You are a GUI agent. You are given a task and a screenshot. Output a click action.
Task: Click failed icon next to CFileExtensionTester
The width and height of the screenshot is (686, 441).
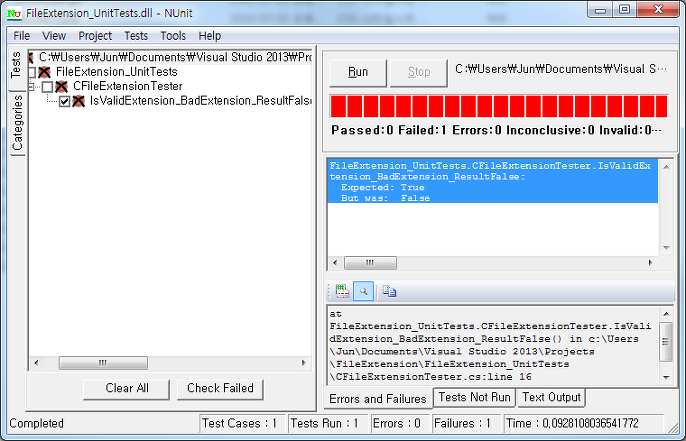pyautogui.click(x=61, y=87)
